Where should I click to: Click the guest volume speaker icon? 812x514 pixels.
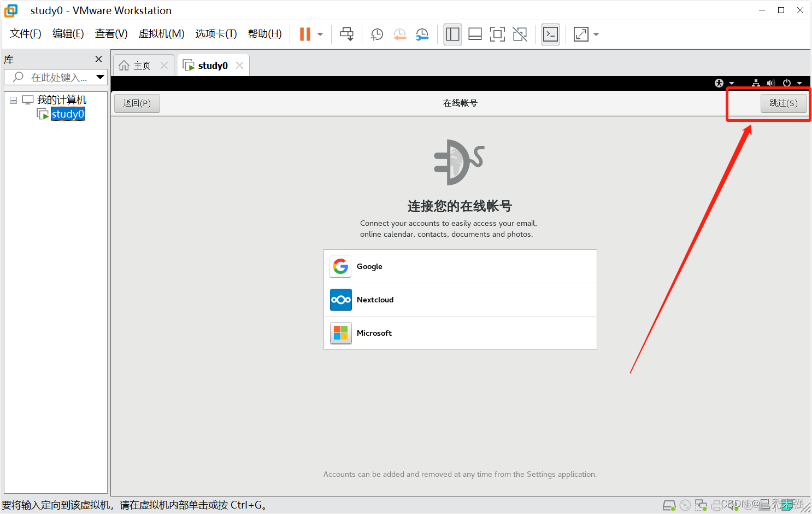pyautogui.click(x=770, y=83)
